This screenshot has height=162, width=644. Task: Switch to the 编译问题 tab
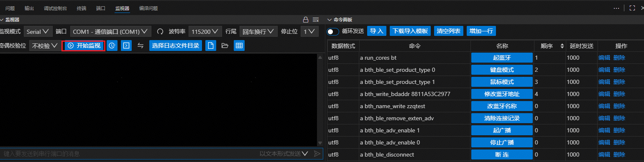(148, 8)
